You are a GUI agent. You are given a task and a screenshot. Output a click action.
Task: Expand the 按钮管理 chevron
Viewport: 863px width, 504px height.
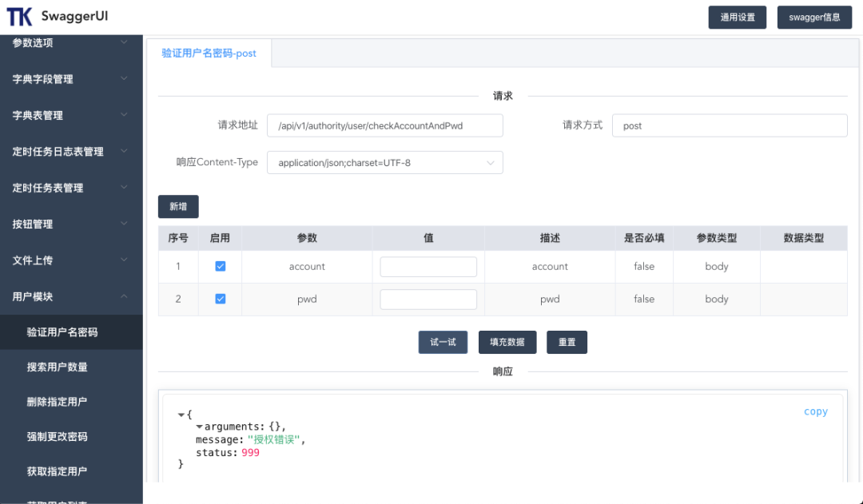pos(124,224)
